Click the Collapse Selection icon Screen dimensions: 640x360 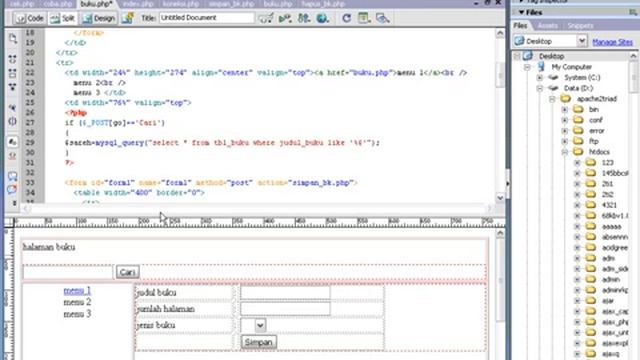[x=13, y=73]
